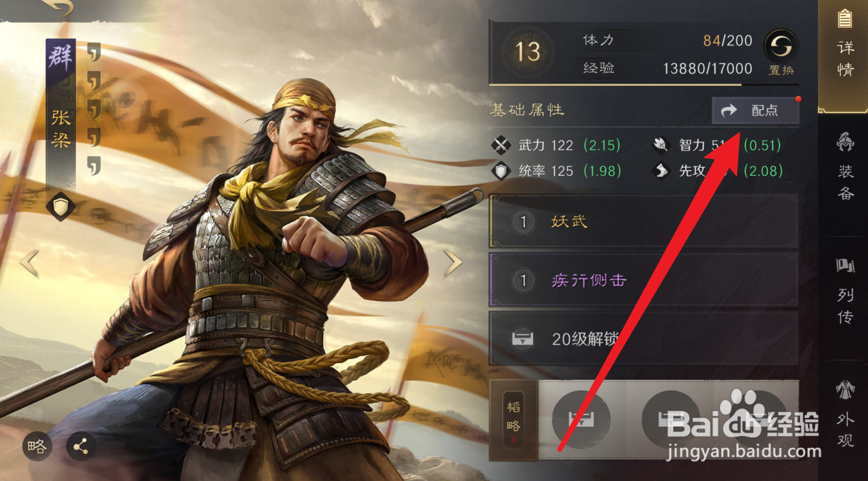Screen dimensions: 868x481
Task: Tap the round 略 icon
Action: 37,446
